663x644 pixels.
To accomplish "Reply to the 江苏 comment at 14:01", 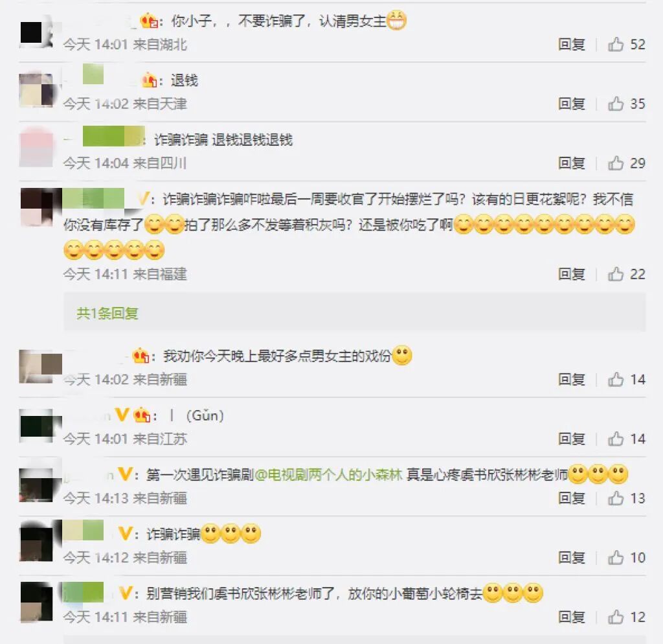I will point(571,439).
